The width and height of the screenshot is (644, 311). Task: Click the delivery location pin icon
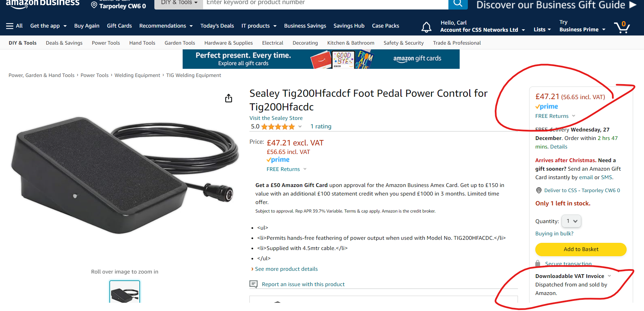(94, 5)
